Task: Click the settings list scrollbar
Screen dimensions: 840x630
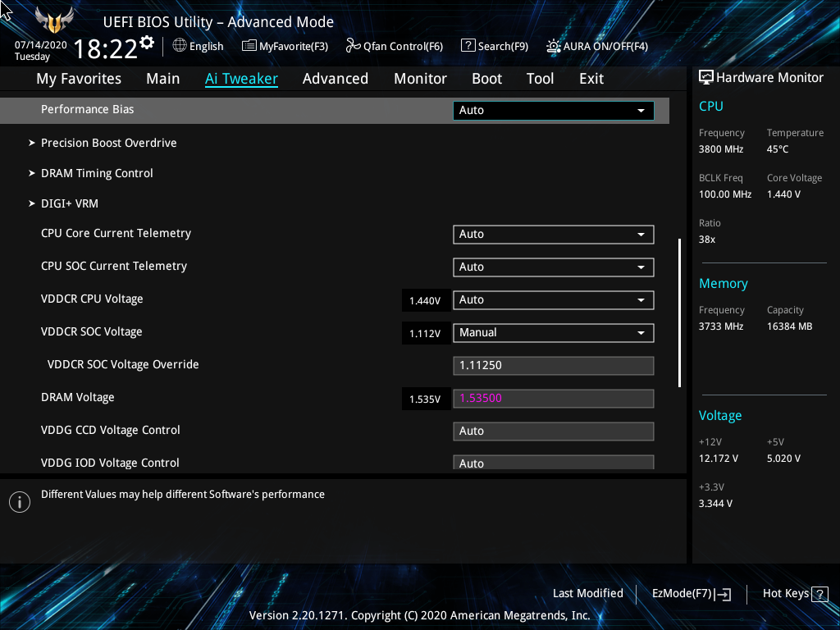Action: click(679, 313)
